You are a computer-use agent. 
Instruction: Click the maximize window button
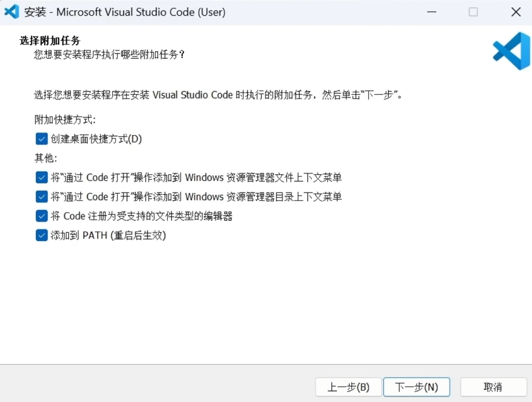[x=473, y=12]
